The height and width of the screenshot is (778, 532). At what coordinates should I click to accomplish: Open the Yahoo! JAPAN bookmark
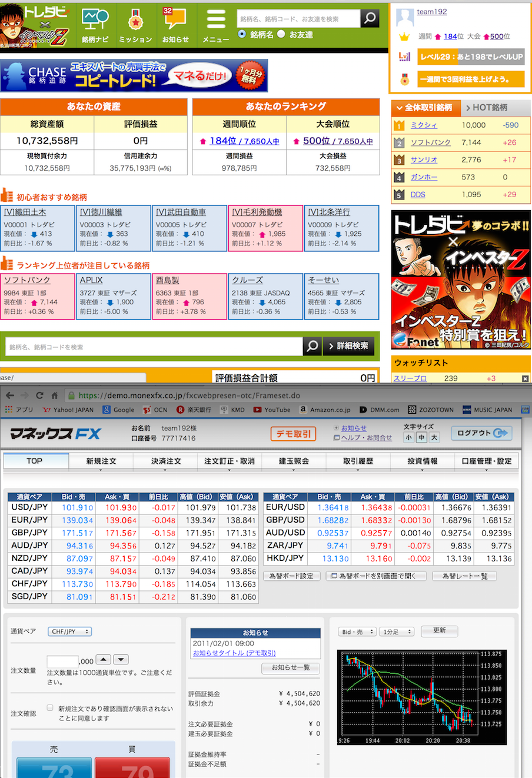pos(68,410)
